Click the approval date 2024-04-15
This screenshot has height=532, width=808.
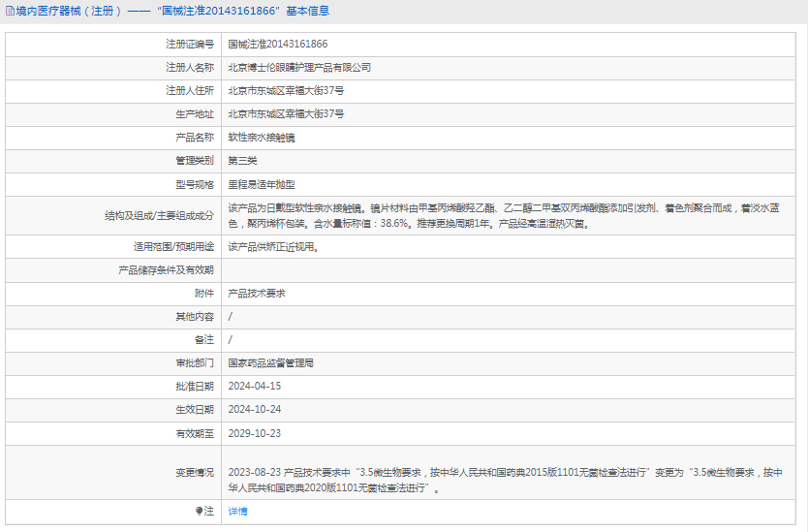[254, 387]
